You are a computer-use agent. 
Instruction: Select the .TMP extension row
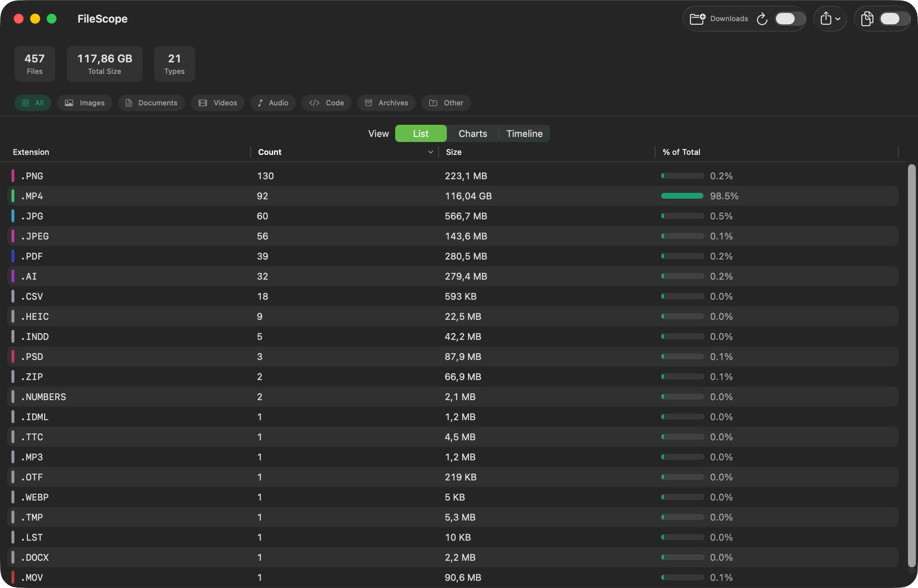click(453, 517)
